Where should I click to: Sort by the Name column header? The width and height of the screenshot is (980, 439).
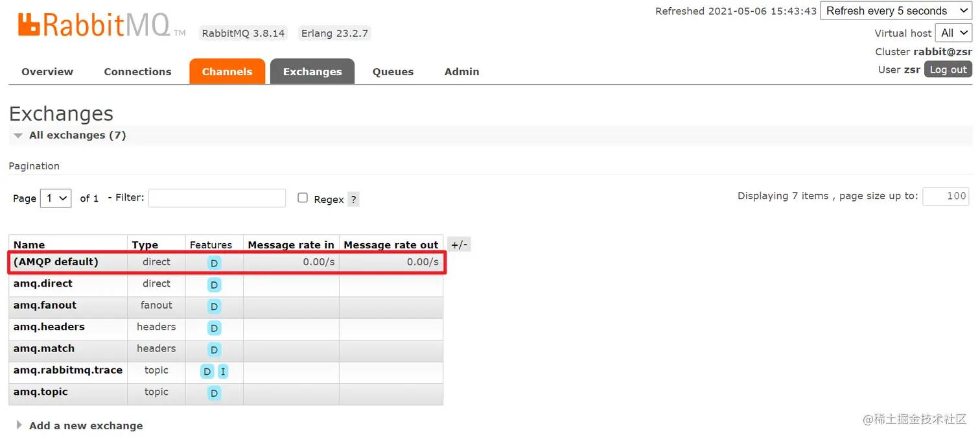(x=29, y=244)
